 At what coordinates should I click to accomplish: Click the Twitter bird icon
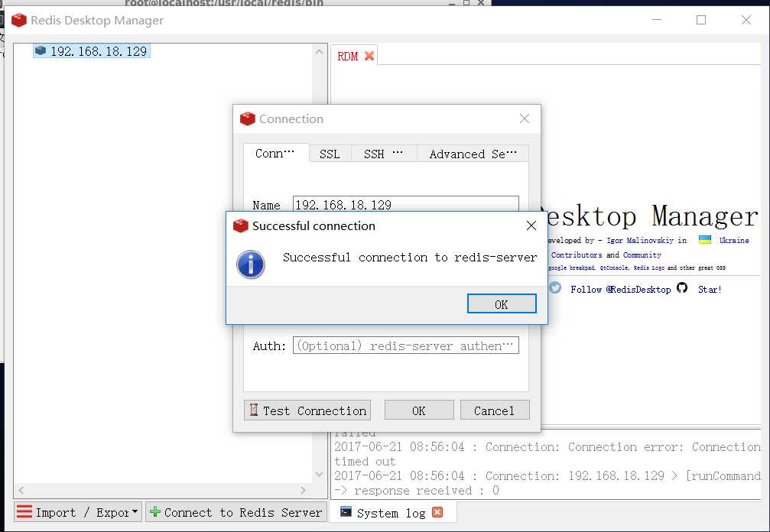[555, 287]
